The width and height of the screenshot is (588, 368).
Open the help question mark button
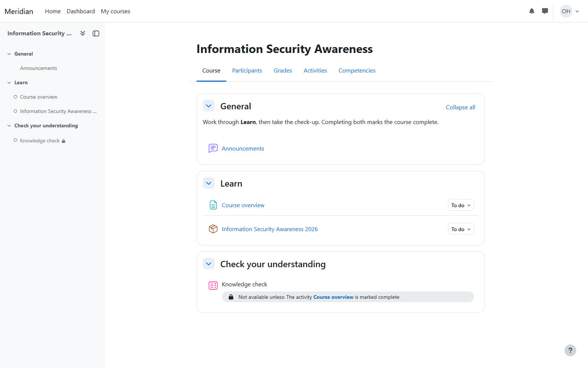pos(570,350)
